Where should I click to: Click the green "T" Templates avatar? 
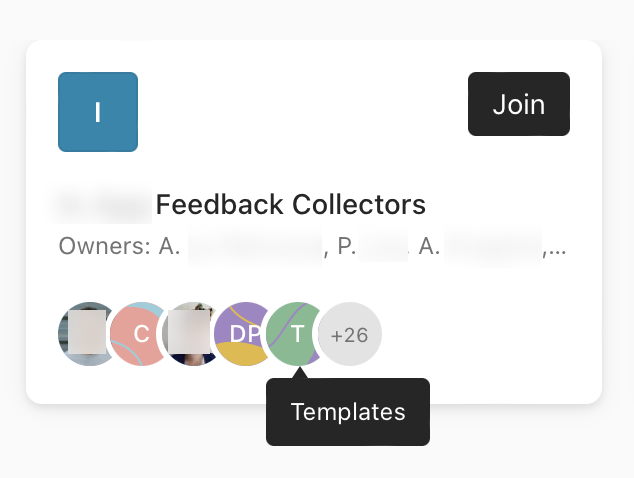(295, 334)
